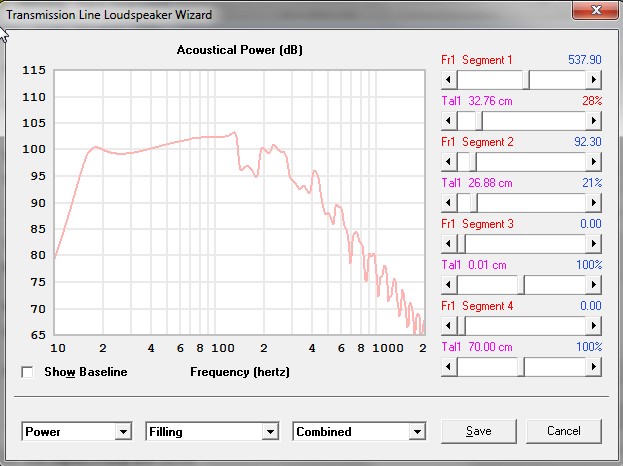Click the Segment 4 Fr1 slider thumb
Image resolution: width=623 pixels, height=466 pixels.
[x=462, y=326]
